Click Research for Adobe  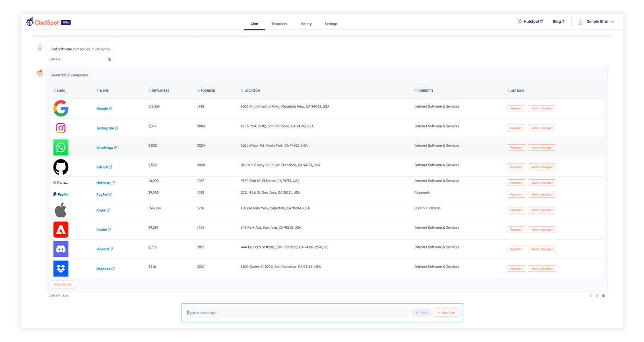pos(516,230)
